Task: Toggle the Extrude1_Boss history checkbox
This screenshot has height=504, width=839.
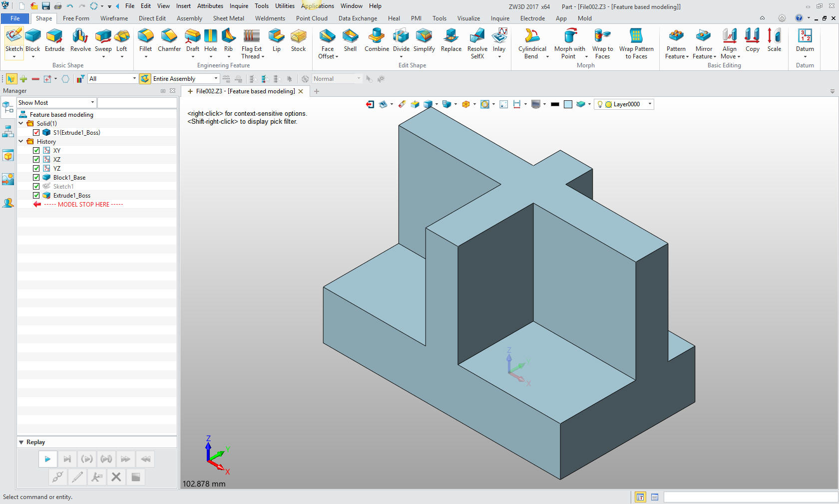Action: pos(36,196)
